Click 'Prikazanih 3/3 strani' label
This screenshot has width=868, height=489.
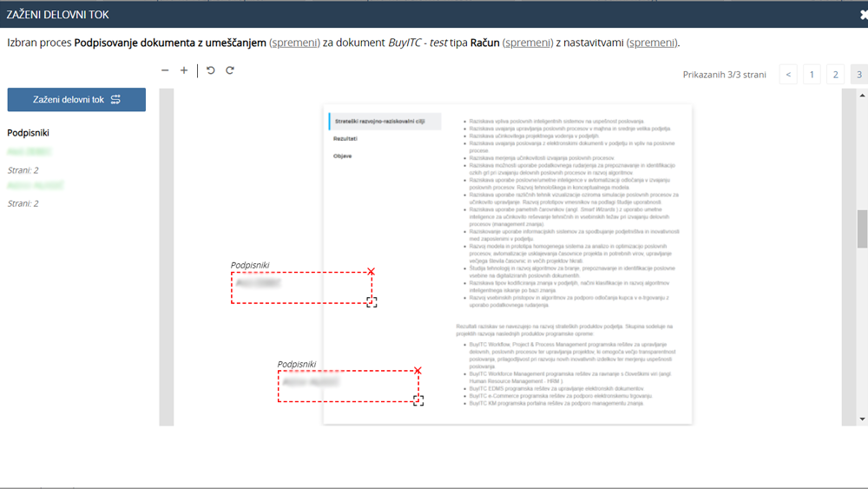click(724, 75)
